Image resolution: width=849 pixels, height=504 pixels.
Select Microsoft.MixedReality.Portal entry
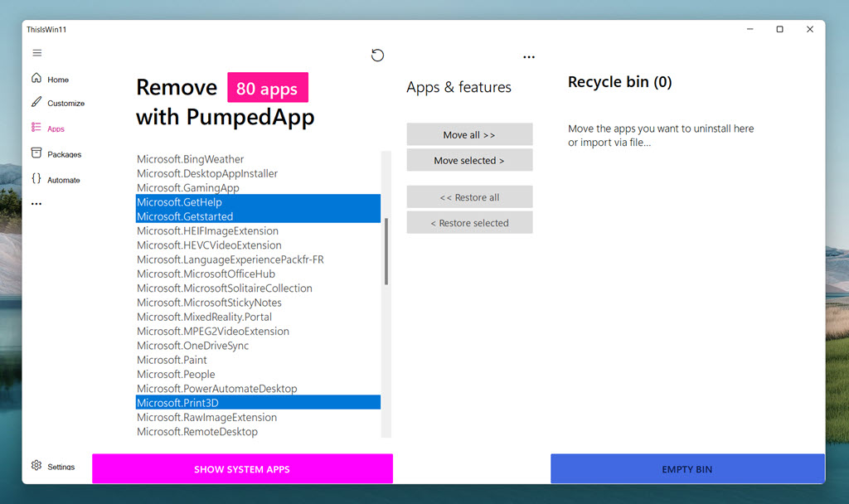[258, 317]
